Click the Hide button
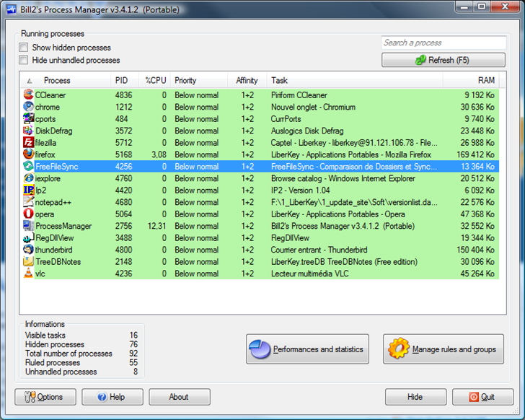The image size is (525, 420). click(x=416, y=397)
